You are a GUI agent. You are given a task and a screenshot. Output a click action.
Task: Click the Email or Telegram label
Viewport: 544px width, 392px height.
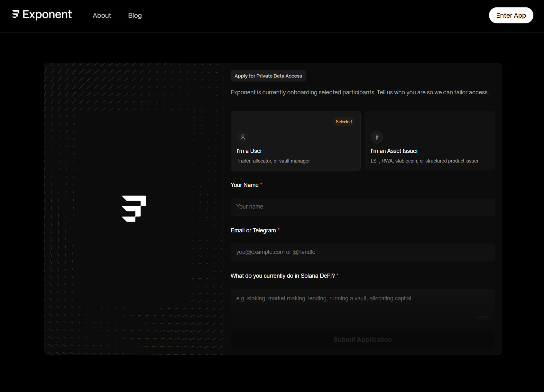point(253,230)
